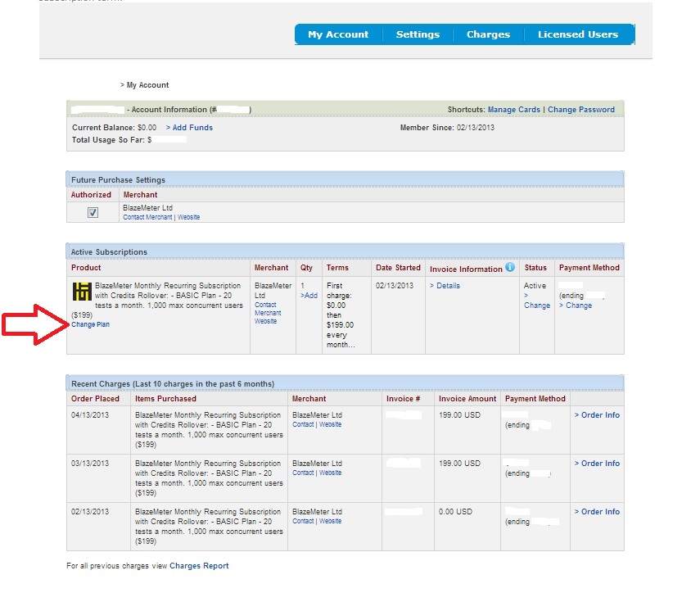Toggle the Authorized checkbox for BlazeMeter Ltd
The width and height of the screenshot is (700, 602).
tap(93, 213)
